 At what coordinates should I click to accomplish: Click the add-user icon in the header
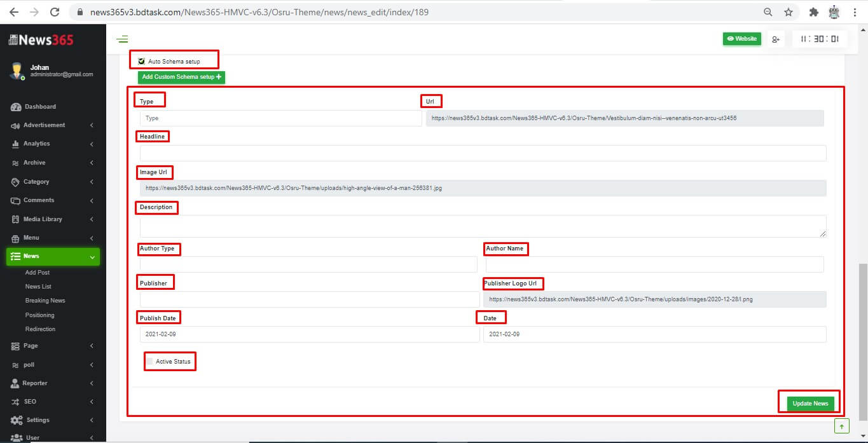tap(775, 39)
